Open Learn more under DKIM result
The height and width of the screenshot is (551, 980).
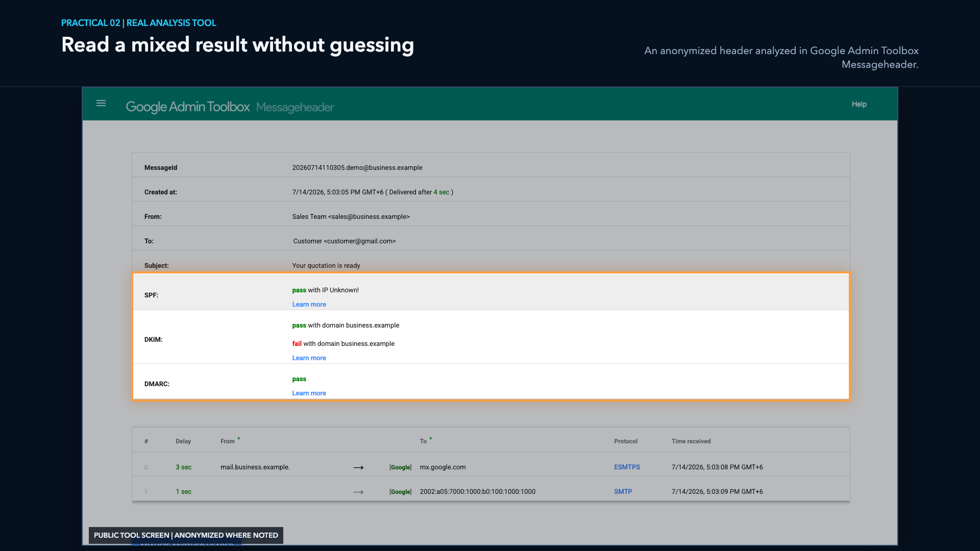tap(309, 358)
